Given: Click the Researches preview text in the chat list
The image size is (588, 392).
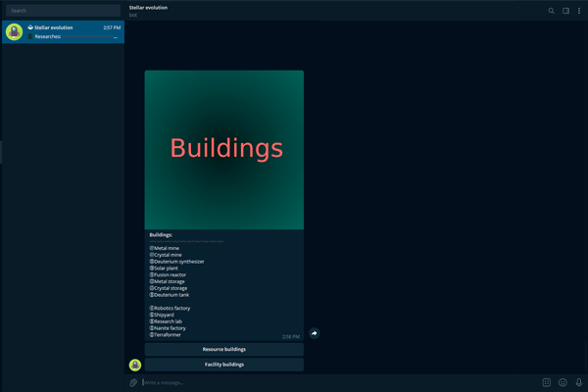Looking at the screenshot, I should point(48,37).
